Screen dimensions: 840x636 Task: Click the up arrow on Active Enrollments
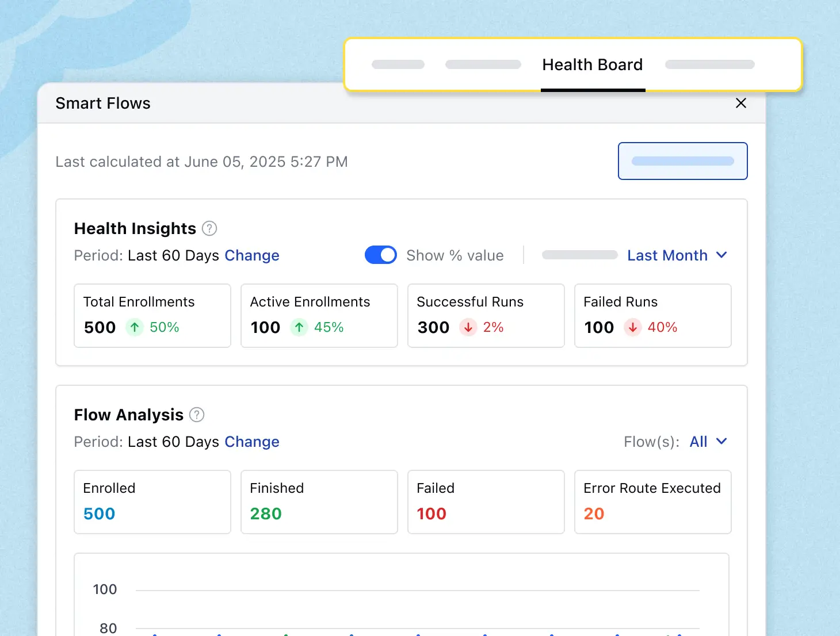pos(299,327)
